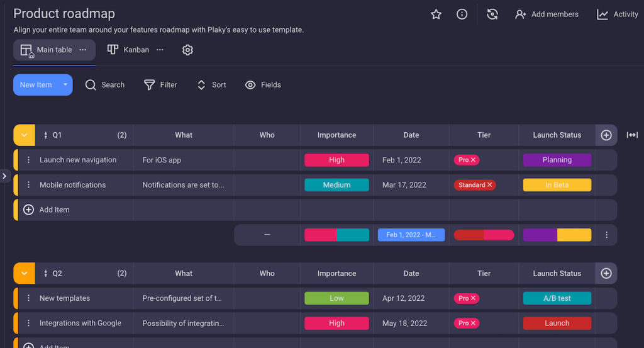The height and width of the screenshot is (348, 644).
Task: Open Q1 summary row options menu
Action: [x=606, y=235]
